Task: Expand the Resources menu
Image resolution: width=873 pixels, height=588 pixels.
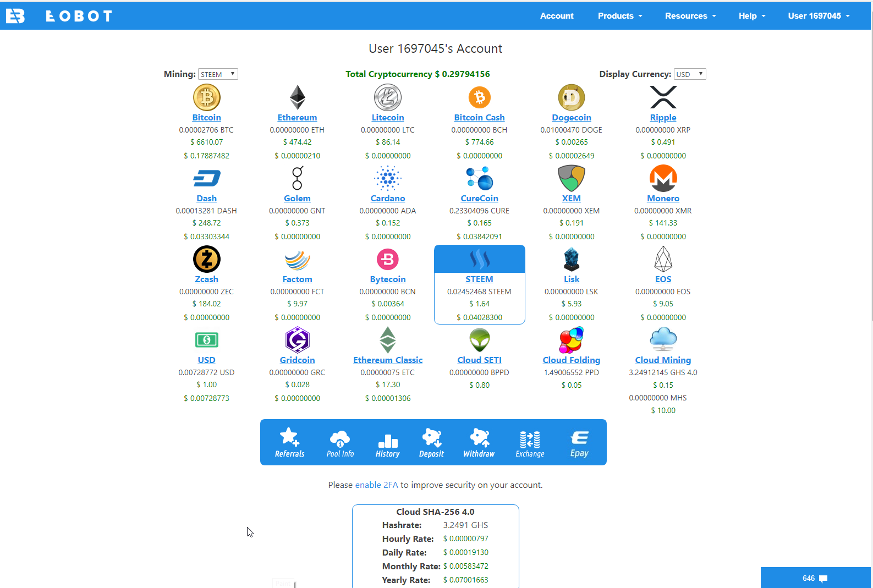Action: tap(690, 16)
